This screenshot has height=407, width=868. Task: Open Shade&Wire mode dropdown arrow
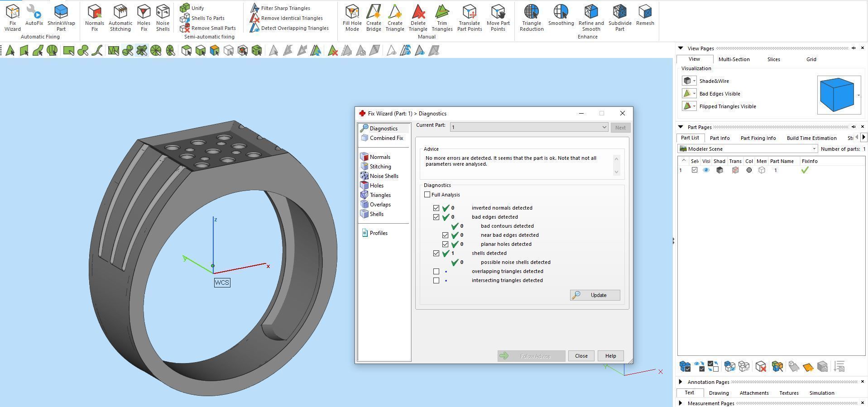click(694, 81)
